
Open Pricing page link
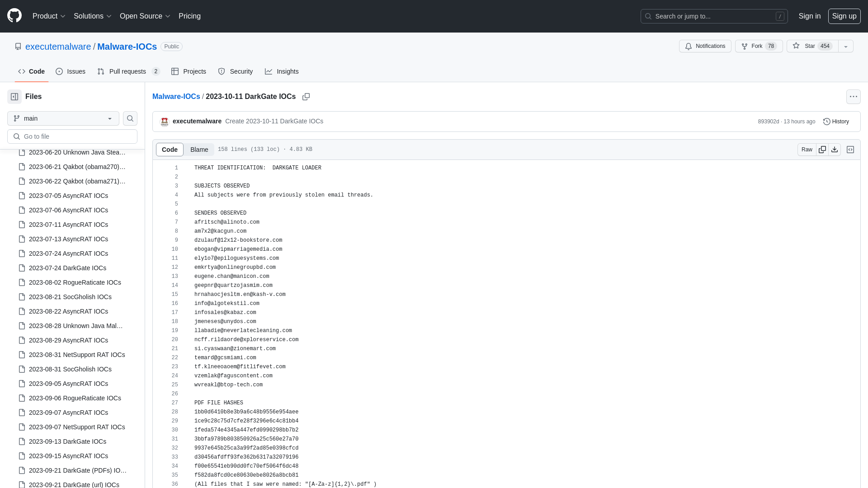click(x=189, y=16)
